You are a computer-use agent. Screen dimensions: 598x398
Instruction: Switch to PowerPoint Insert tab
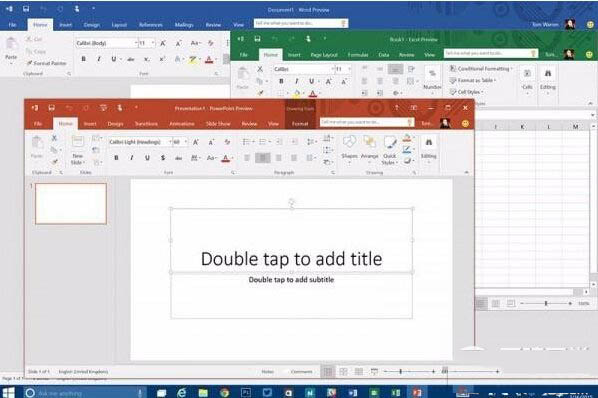90,124
